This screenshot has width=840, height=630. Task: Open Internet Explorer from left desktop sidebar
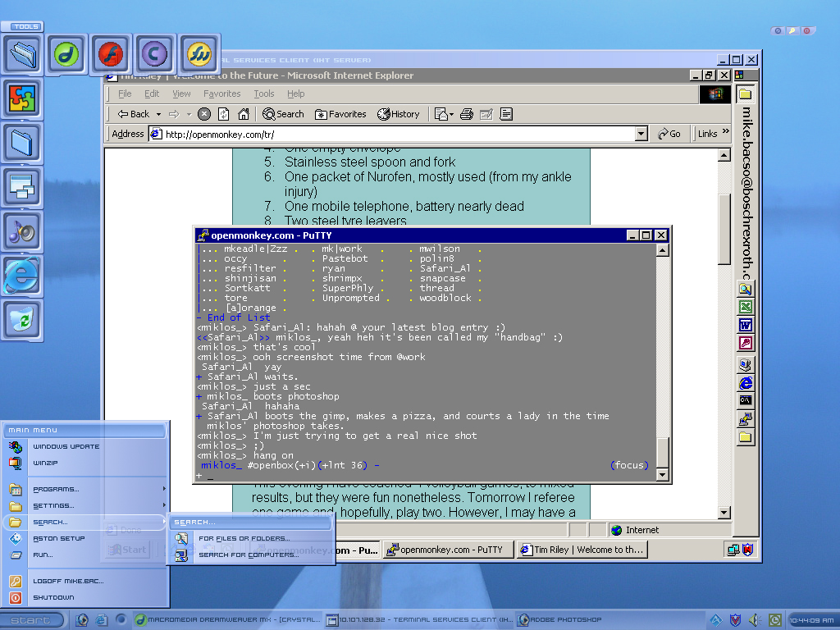[x=21, y=276]
